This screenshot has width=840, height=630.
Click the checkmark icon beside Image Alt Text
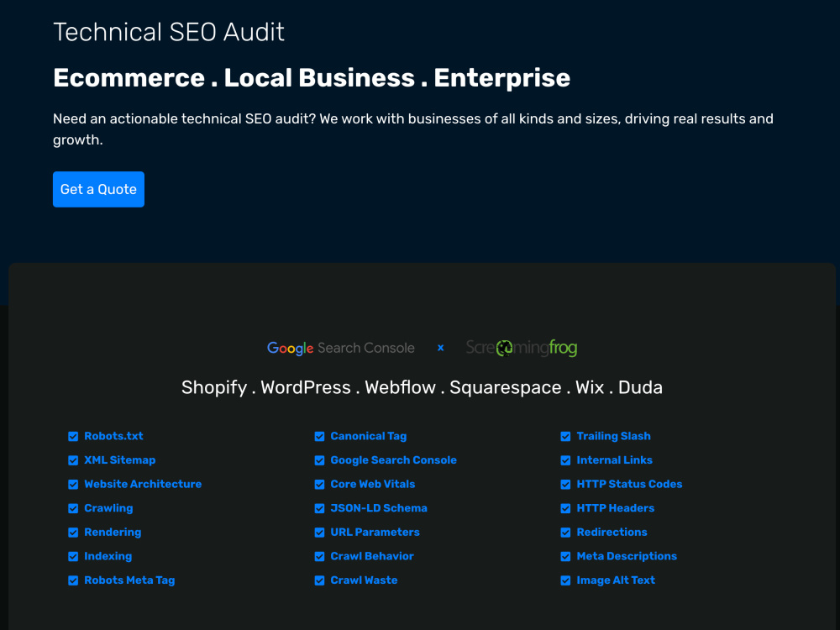565,580
